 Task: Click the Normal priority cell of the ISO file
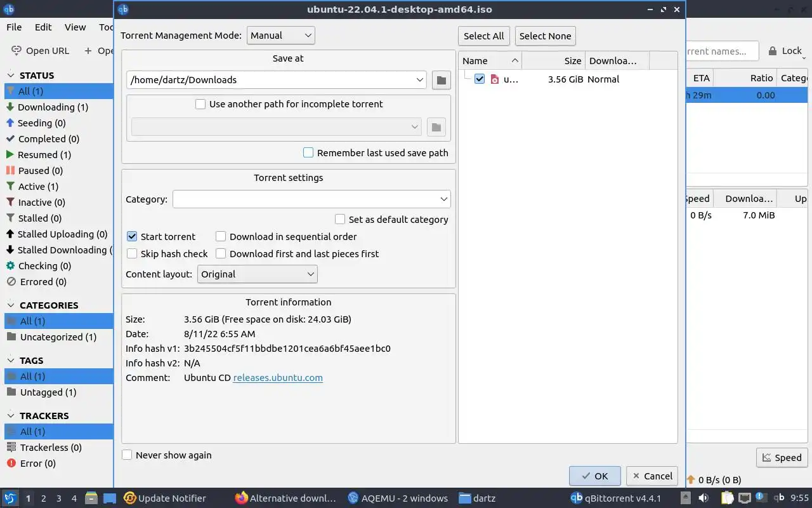617,79
